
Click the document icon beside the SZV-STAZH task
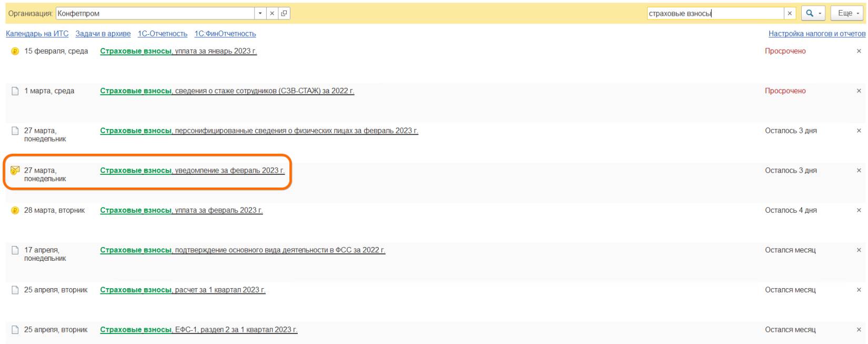(x=15, y=91)
